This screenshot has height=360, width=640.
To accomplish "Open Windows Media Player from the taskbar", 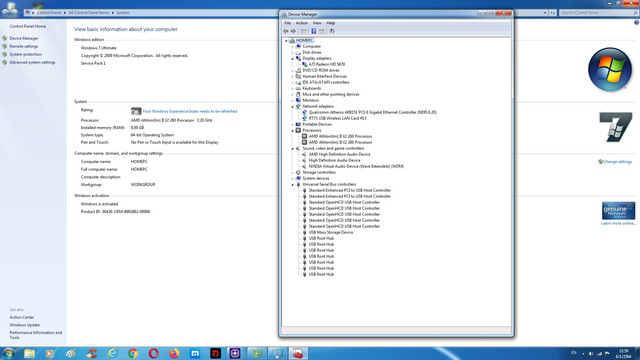I will [50, 353].
